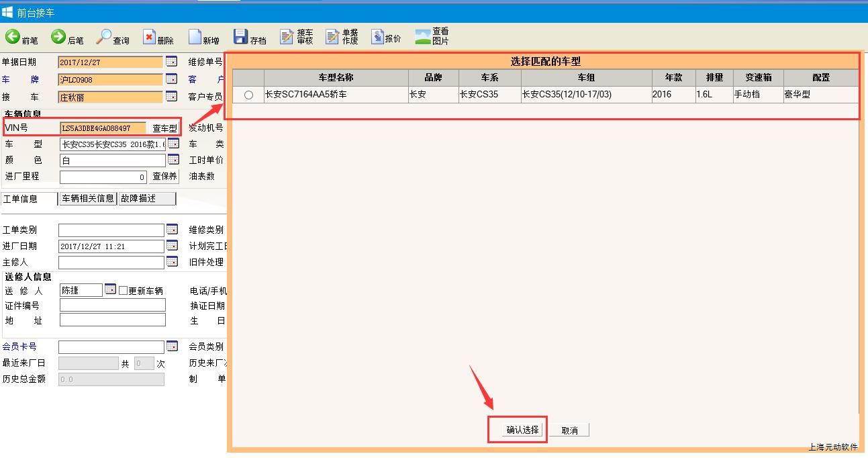This screenshot has height=458, width=868.
Task: Expand the 颜色 selection list
Action: pos(173,160)
